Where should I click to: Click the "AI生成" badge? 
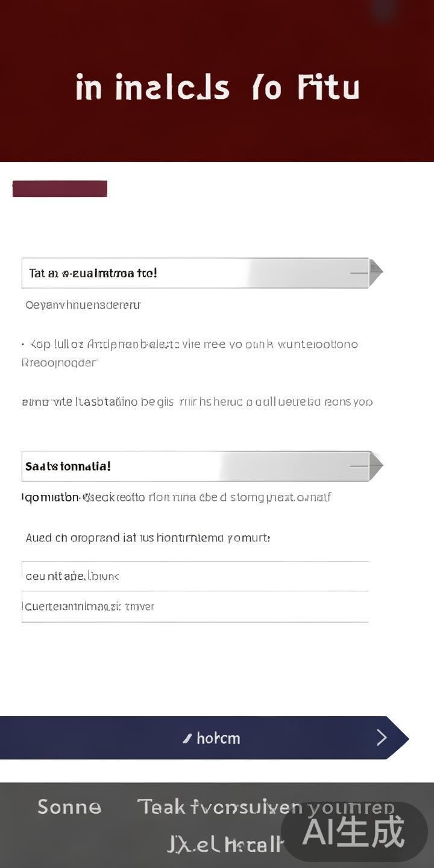pos(354,832)
